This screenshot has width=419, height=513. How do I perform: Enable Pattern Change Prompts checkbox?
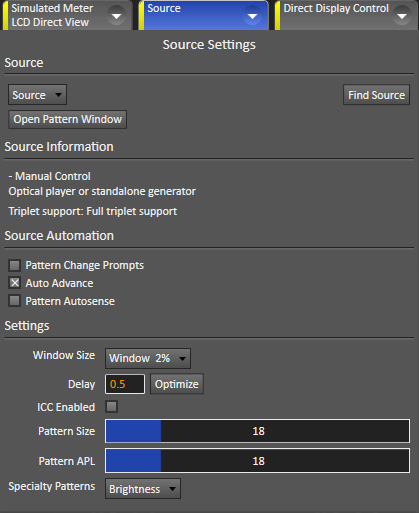pos(14,265)
